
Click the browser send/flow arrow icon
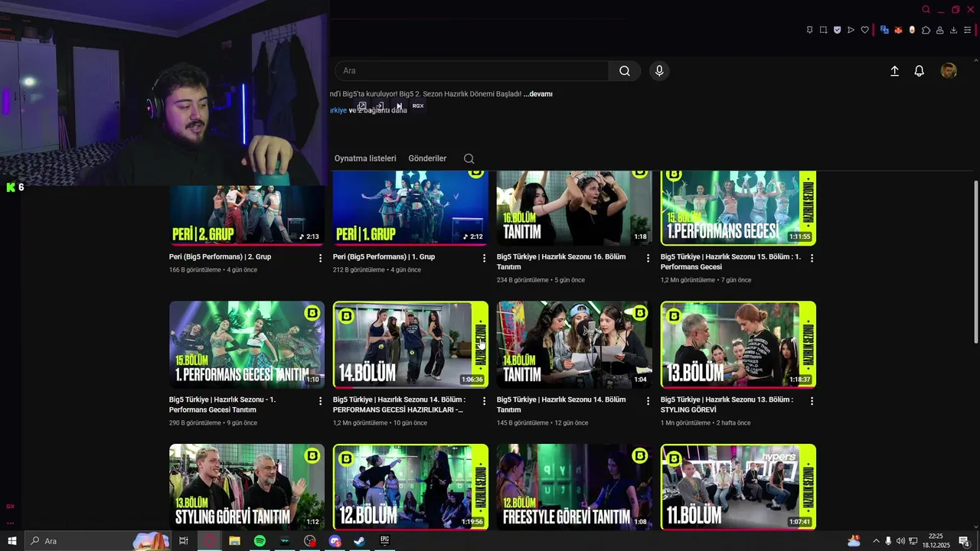pos(851,30)
